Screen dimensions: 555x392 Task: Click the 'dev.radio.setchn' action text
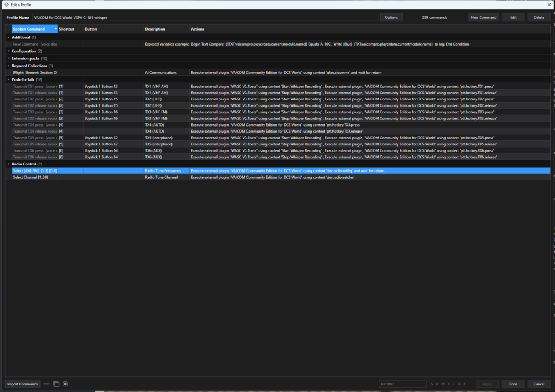coord(339,178)
